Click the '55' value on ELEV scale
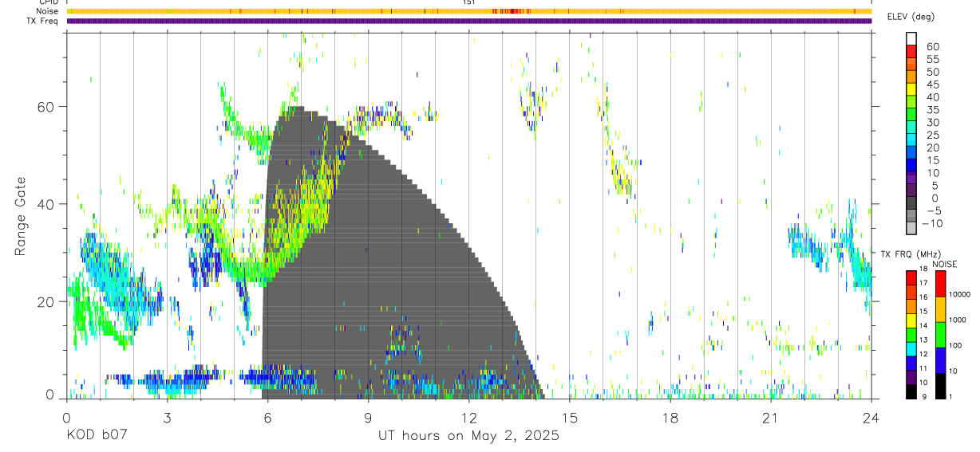The image size is (980, 452). pos(932,60)
